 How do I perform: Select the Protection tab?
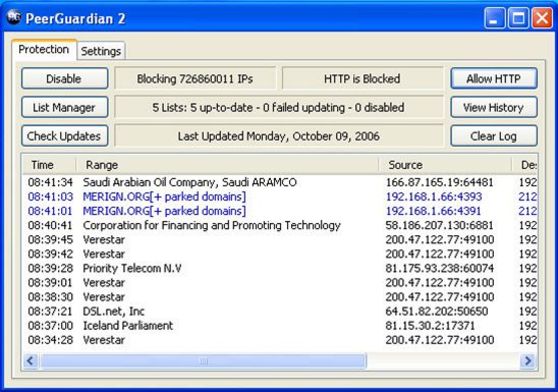[44, 49]
